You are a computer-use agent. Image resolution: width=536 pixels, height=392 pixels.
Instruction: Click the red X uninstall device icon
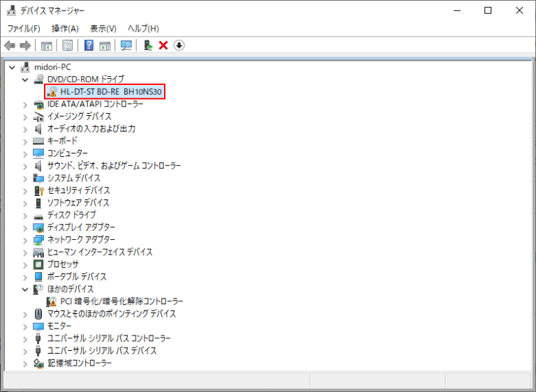point(163,45)
